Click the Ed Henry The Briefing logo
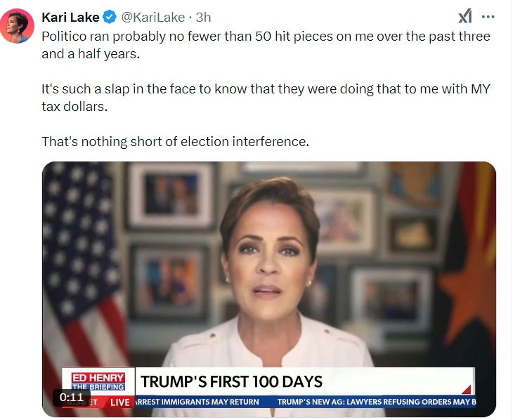The image size is (520, 420). point(98,381)
